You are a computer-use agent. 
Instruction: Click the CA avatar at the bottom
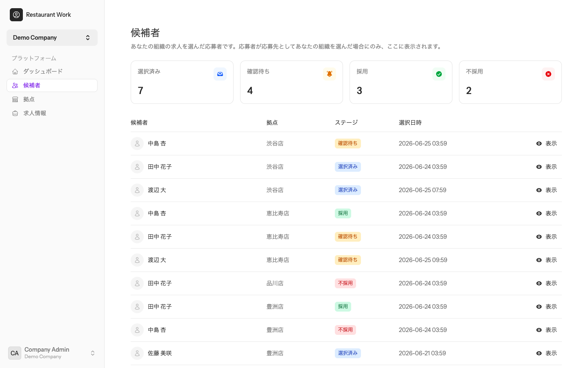[x=15, y=353]
